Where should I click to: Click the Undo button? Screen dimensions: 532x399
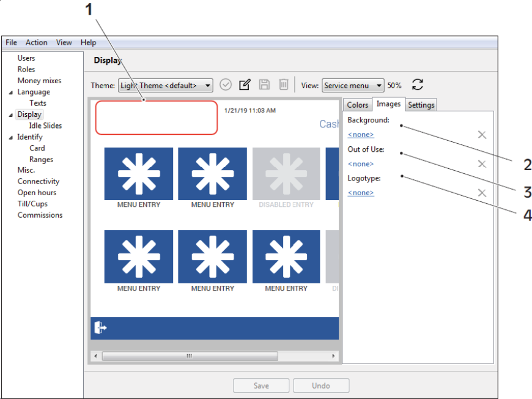click(321, 385)
